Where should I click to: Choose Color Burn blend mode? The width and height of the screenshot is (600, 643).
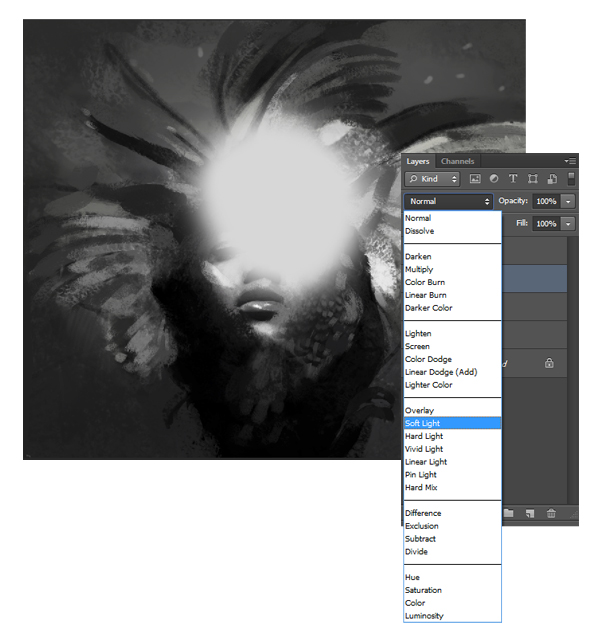452,282
